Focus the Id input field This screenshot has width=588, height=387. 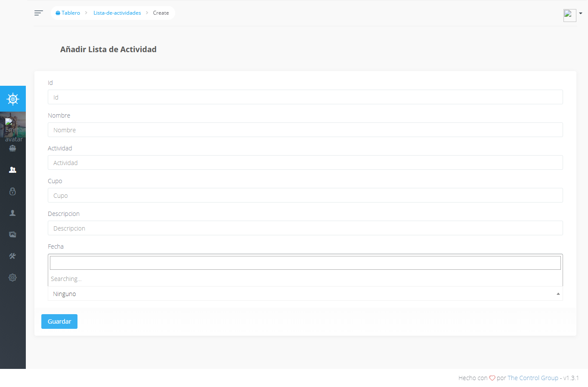tap(305, 97)
